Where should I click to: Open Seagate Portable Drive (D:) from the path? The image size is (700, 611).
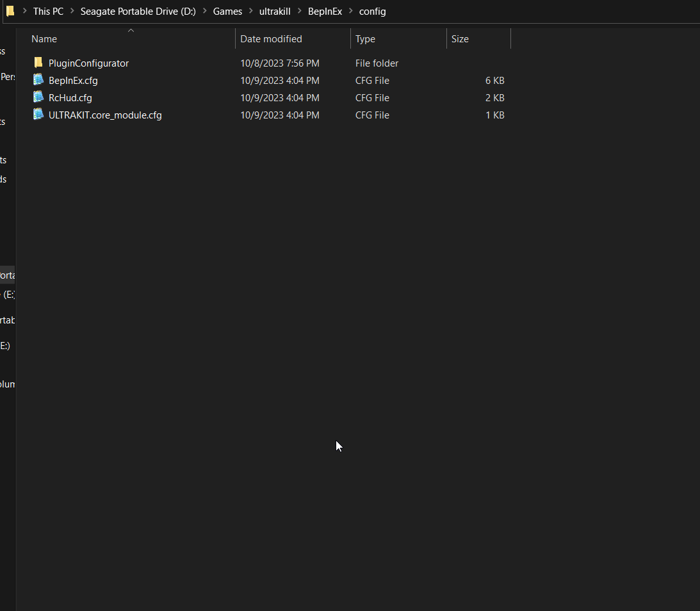(x=138, y=11)
